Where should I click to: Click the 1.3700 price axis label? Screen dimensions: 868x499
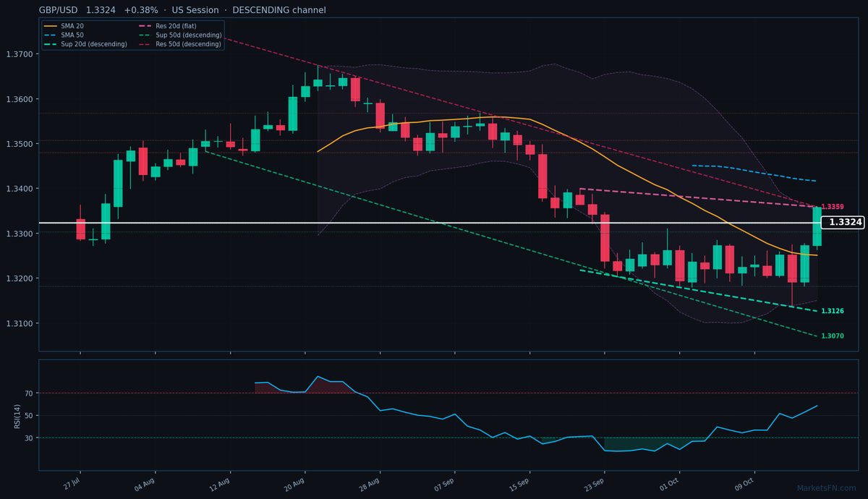(20, 54)
